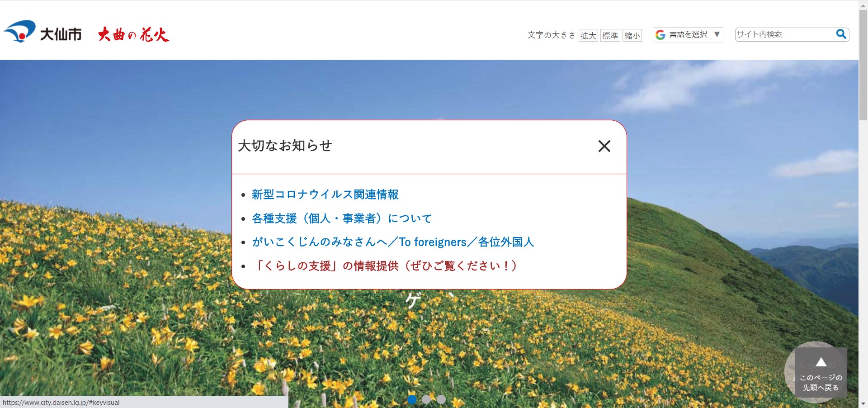Open 新型コロナウイルス関連情報 link

pyautogui.click(x=325, y=195)
